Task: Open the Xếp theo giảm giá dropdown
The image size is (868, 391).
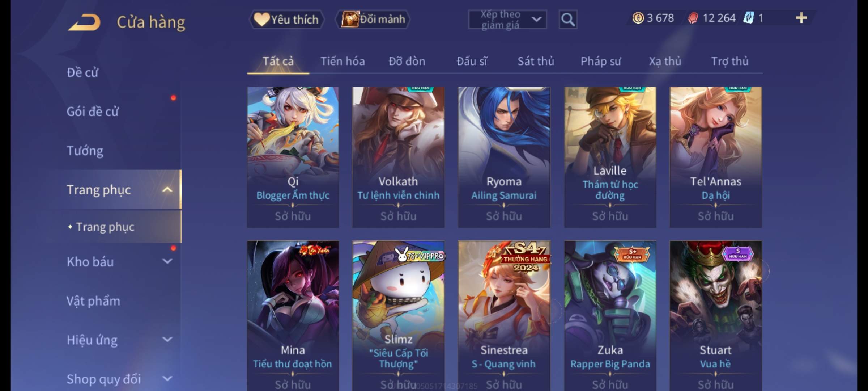Action: pyautogui.click(x=507, y=20)
